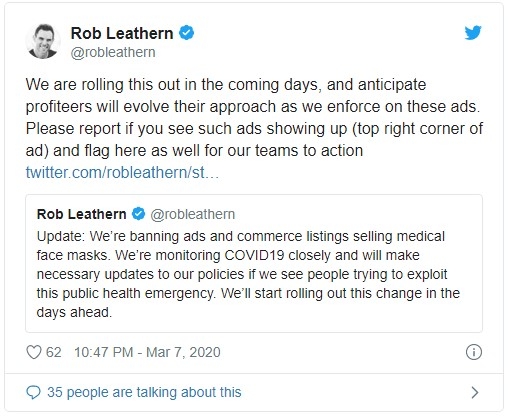
Task: Click the Twitter bird logo
Action: (x=473, y=33)
